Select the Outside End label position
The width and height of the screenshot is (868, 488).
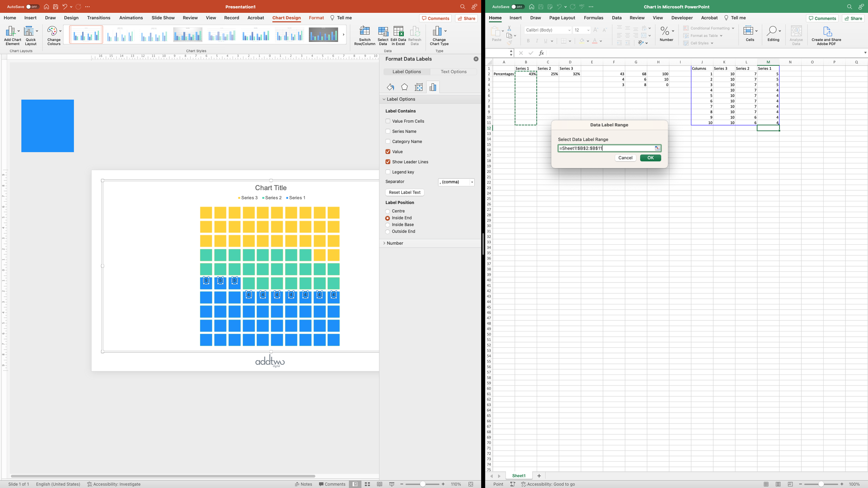point(387,232)
